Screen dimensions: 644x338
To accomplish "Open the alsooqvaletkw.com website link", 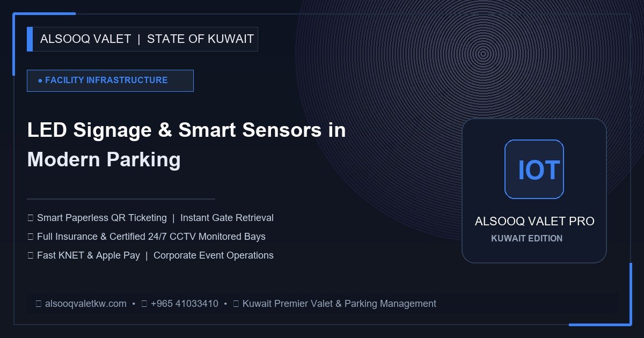I will 86,304.
